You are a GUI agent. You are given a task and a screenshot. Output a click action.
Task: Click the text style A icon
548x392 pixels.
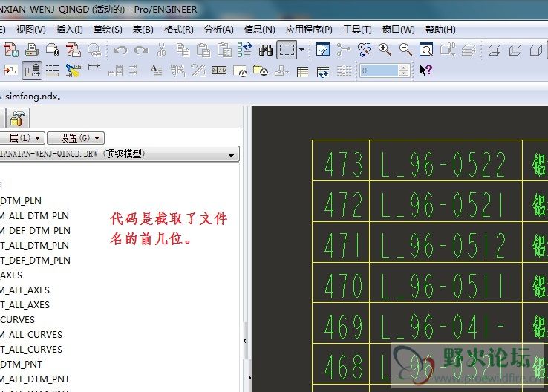[x=156, y=71]
